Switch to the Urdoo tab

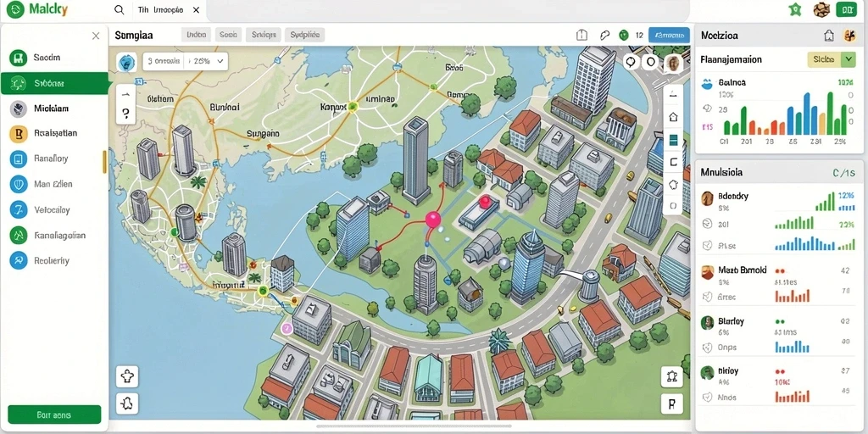pos(197,35)
